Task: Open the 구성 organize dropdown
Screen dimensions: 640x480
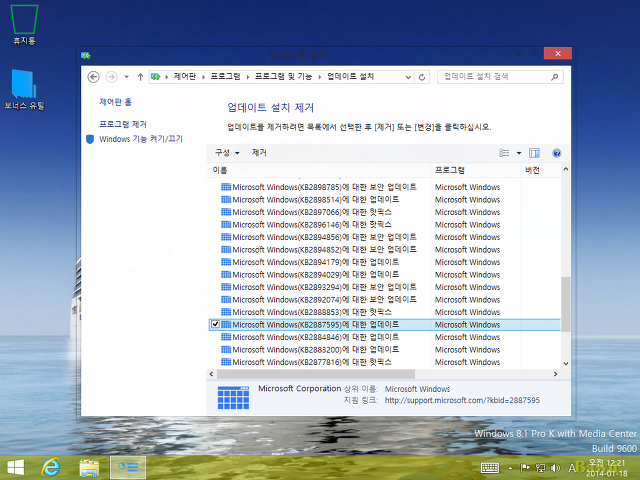Action: [227, 153]
